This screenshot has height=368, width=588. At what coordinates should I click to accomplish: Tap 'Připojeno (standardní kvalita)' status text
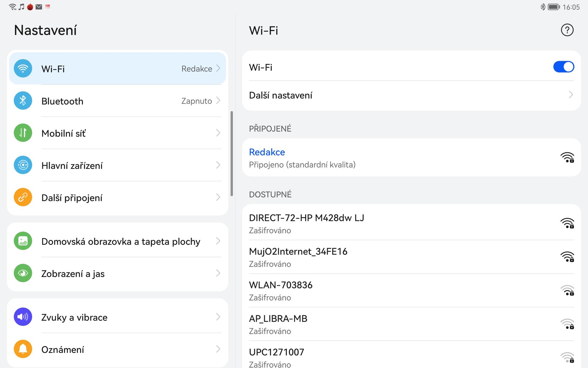302,165
